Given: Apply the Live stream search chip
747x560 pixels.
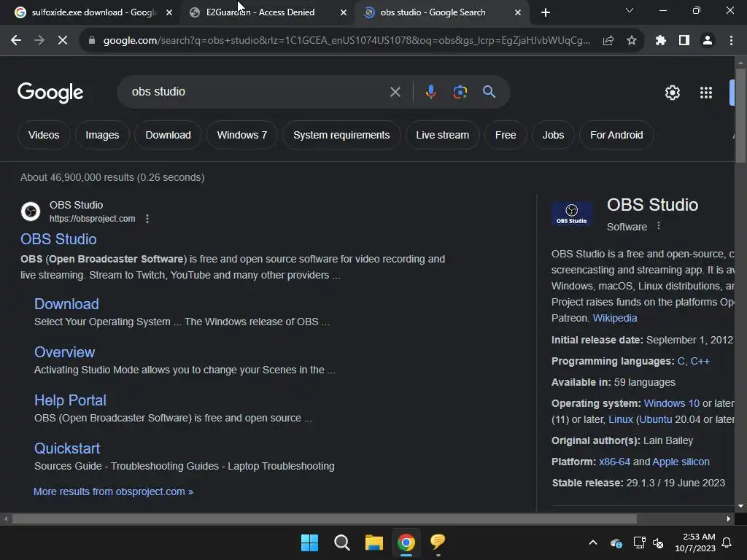Looking at the screenshot, I should point(442,135).
